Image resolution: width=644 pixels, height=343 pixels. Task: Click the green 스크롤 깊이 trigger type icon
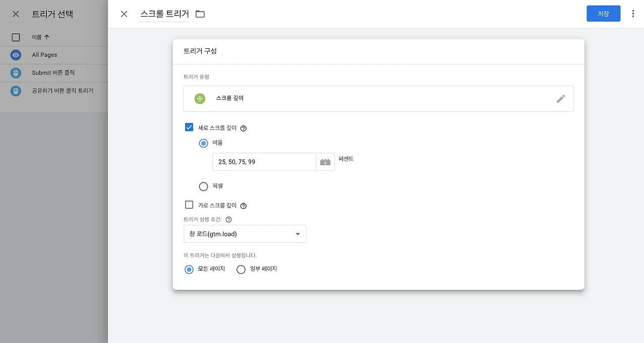tap(200, 99)
